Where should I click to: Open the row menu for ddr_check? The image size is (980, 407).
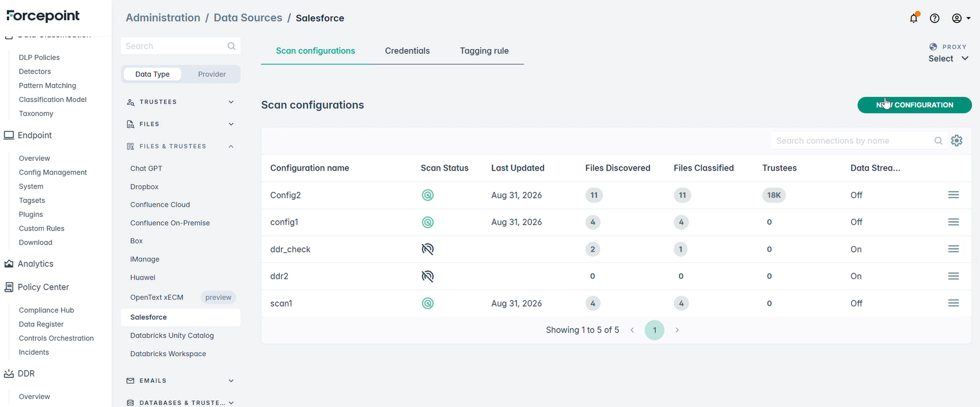954,249
